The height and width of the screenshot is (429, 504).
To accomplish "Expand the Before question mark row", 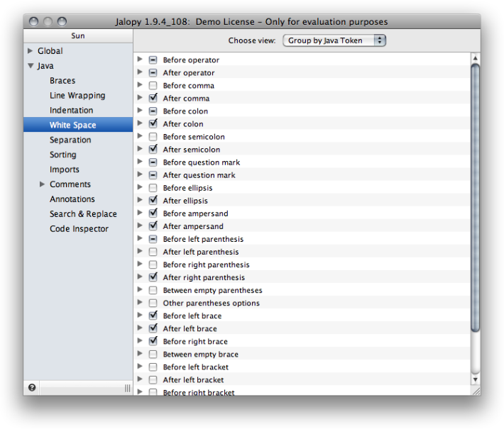I will (x=140, y=161).
